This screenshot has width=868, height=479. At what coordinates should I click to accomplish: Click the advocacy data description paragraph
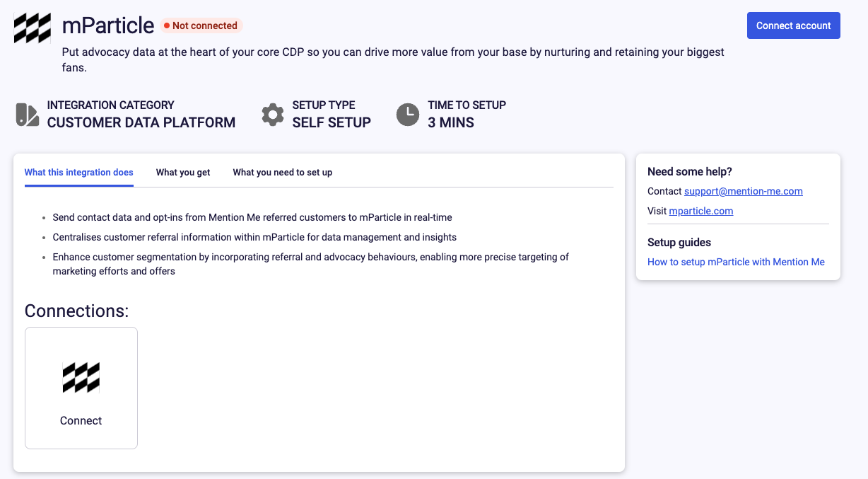[393, 61]
